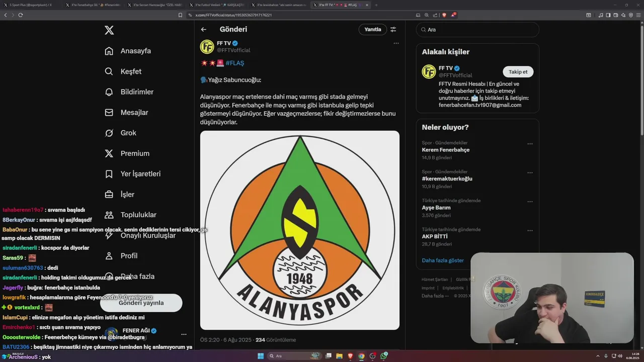This screenshot has height=362, width=644.
Task: Open File Explorer from the taskbar
Action: point(339,356)
